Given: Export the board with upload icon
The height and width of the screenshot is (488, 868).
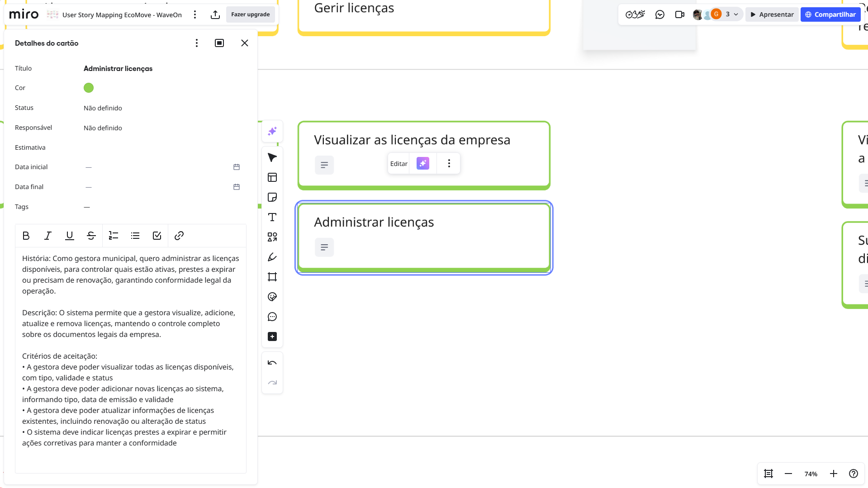Looking at the screenshot, I should click(215, 14).
